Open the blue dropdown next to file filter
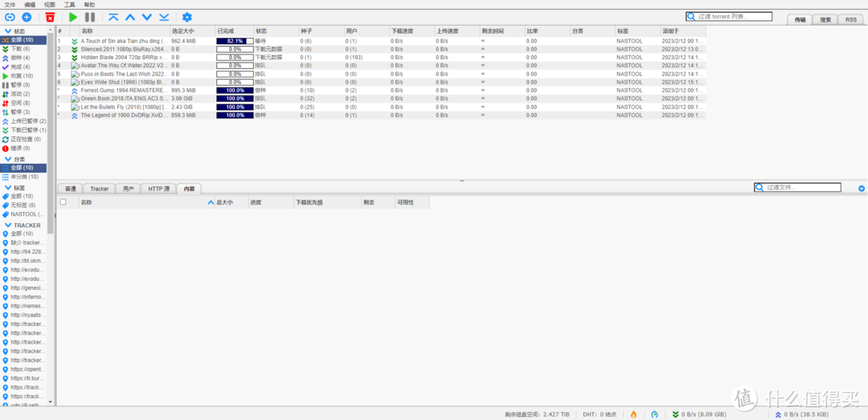Screen dimensions: 868x420 click(862, 189)
